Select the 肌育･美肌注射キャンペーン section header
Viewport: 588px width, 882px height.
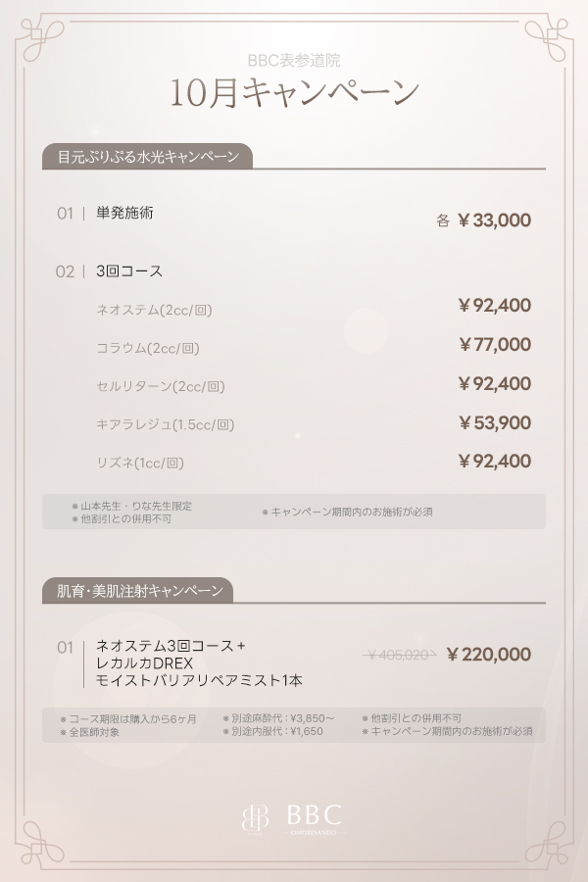pyautogui.click(x=137, y=590)
